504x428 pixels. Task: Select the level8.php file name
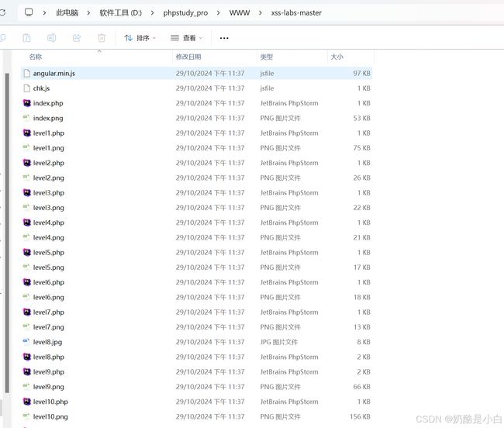(49, 357)
